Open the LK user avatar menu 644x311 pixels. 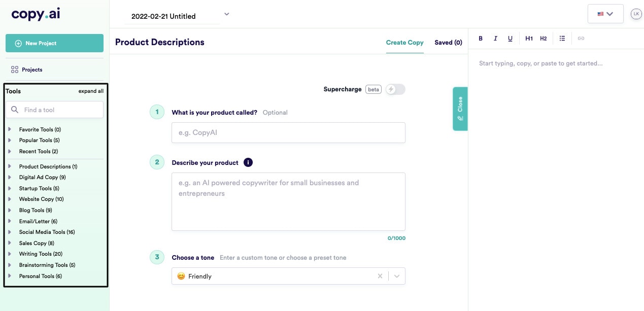636,14
